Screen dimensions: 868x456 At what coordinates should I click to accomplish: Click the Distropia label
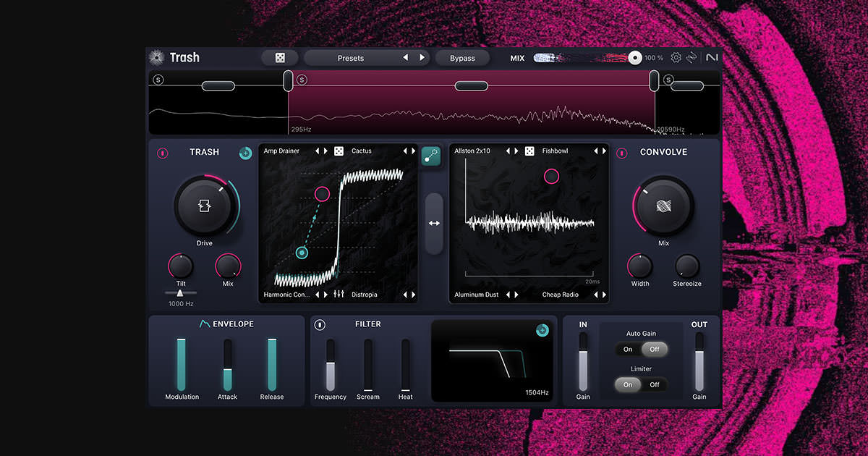pos(365,295)
